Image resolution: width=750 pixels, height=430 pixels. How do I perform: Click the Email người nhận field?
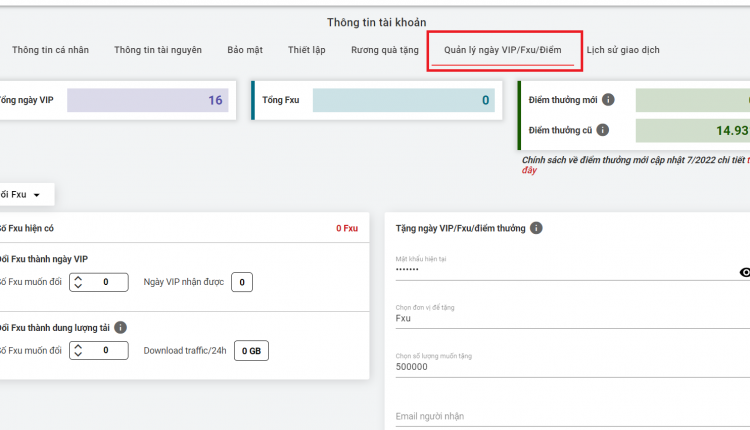573,416
